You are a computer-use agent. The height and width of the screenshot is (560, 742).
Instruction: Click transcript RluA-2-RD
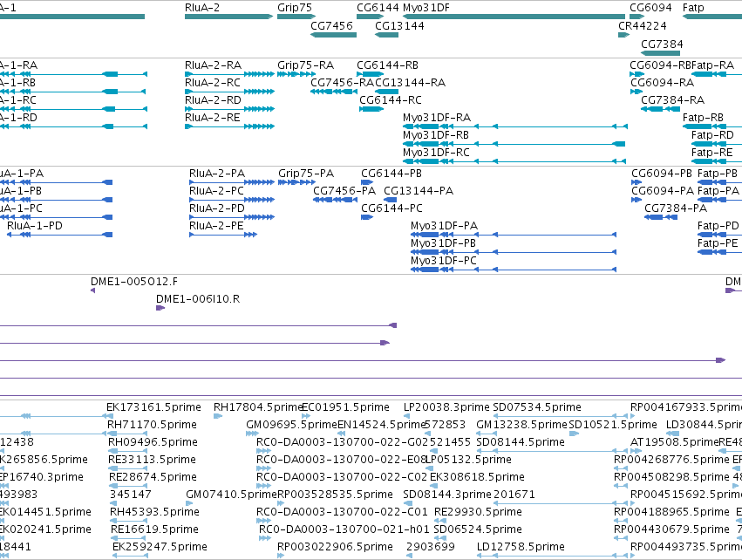point(213,100)
